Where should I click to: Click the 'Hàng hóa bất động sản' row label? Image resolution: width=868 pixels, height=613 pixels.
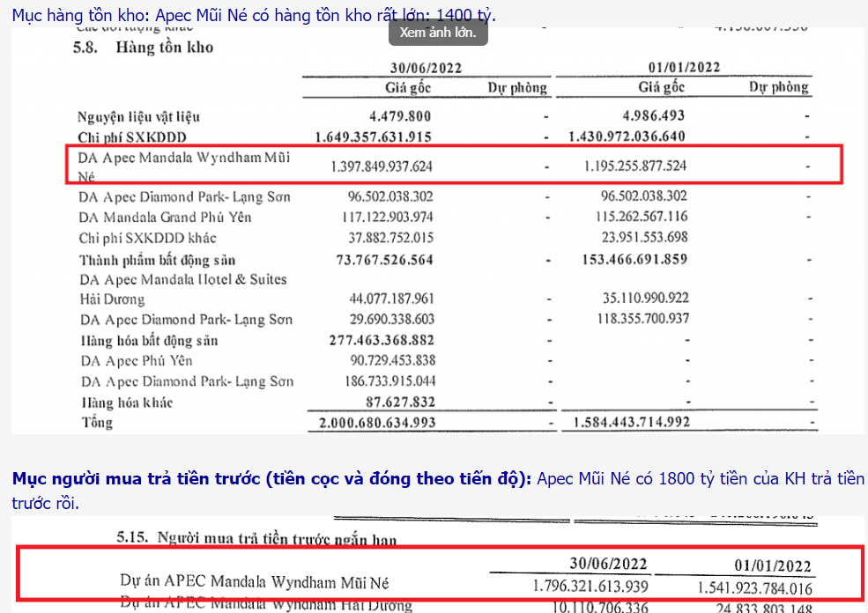(148, 341)
